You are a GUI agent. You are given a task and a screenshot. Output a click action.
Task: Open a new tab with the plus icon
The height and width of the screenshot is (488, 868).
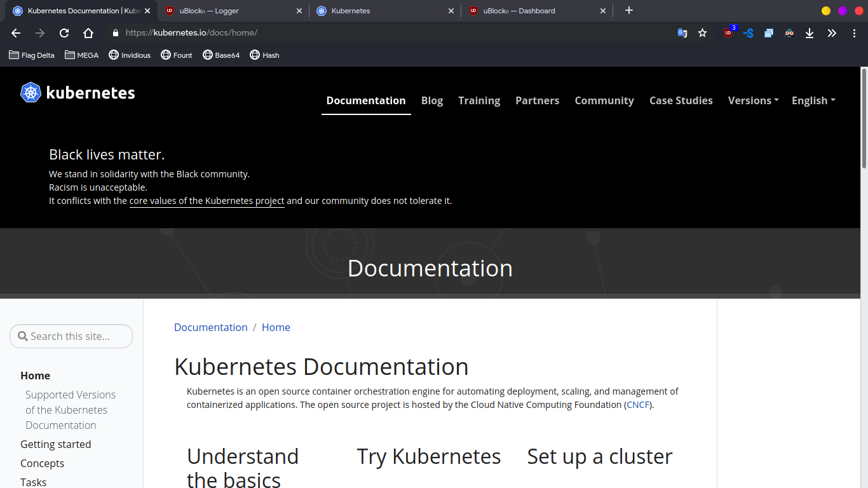[x=629, y=10]
